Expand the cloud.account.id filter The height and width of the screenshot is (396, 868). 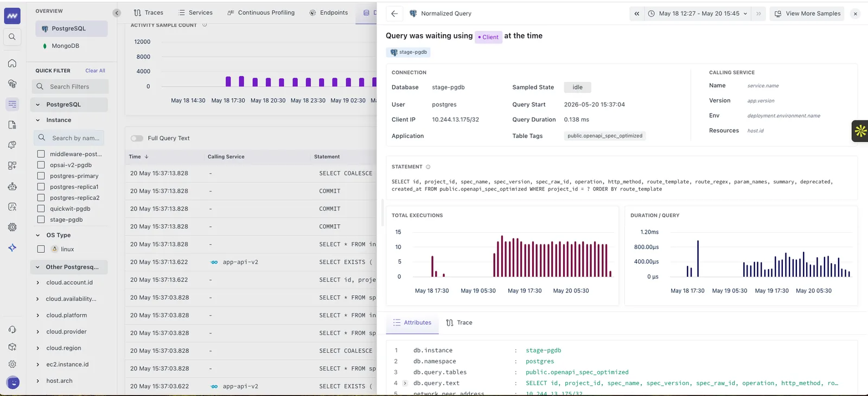coord(38,283)
